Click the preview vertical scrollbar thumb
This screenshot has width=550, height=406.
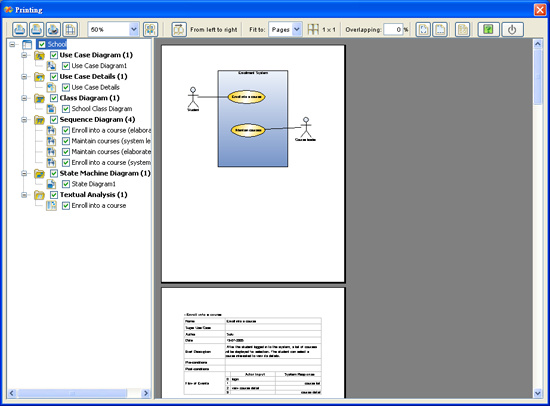538,77
